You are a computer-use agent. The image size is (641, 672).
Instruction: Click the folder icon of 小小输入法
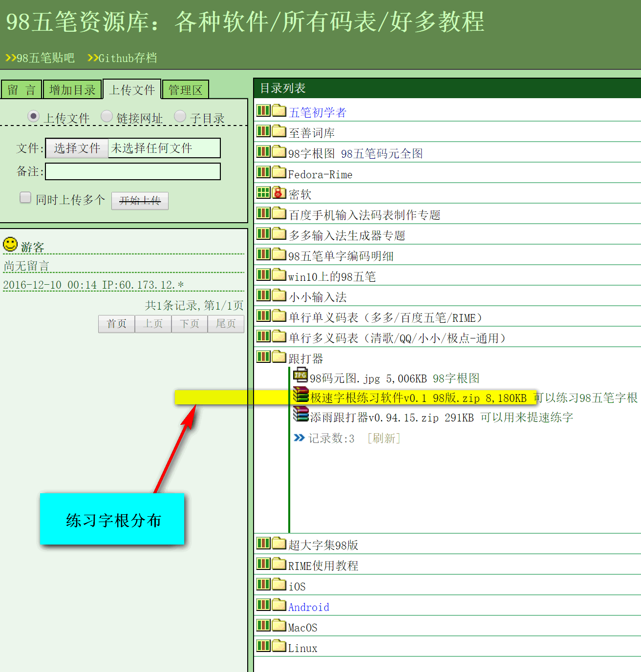point(279,295)
